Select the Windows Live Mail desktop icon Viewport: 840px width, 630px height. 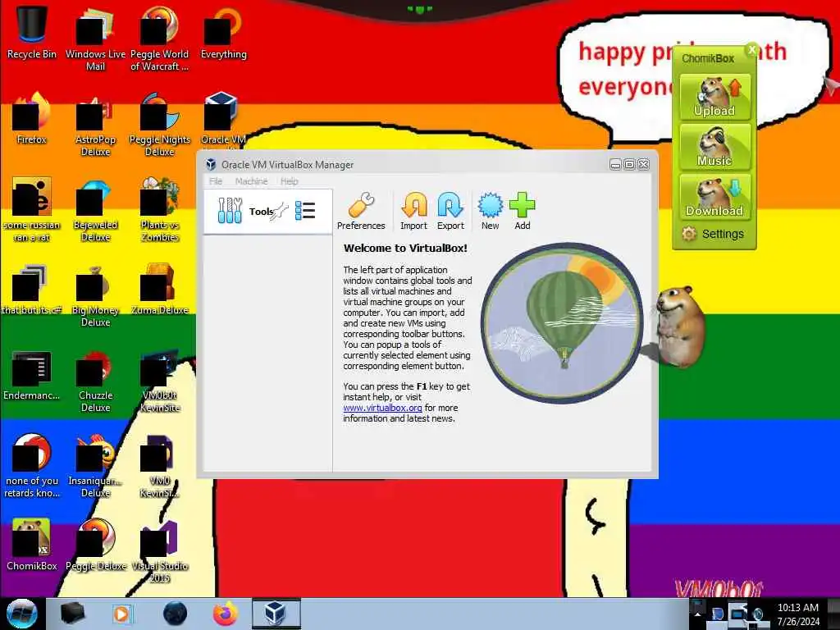tap(95, 39)
